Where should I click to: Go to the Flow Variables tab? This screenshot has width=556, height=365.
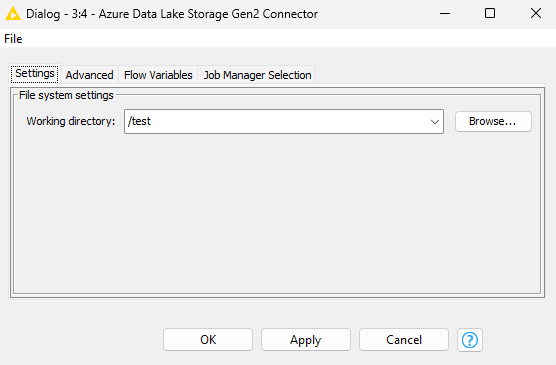click(x=158, y=75)
